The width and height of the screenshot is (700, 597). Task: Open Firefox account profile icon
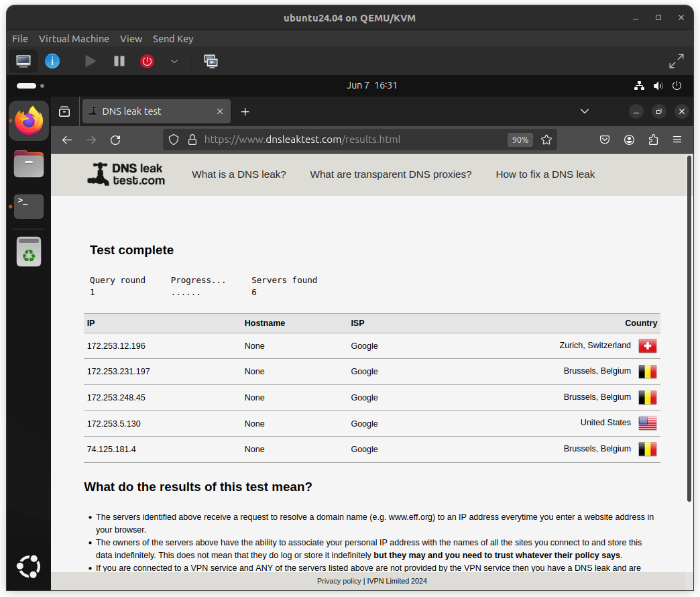[629, 140]
